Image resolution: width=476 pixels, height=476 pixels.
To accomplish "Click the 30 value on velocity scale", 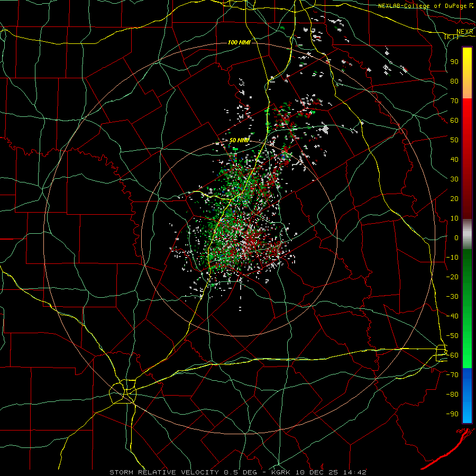I will 454,179.
